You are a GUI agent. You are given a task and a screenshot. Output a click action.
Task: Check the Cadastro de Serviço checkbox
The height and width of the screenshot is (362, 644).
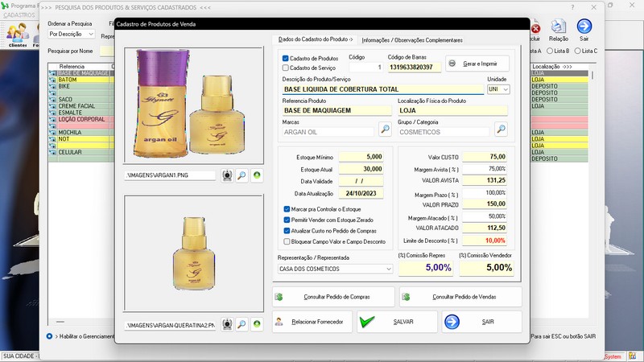286,68
